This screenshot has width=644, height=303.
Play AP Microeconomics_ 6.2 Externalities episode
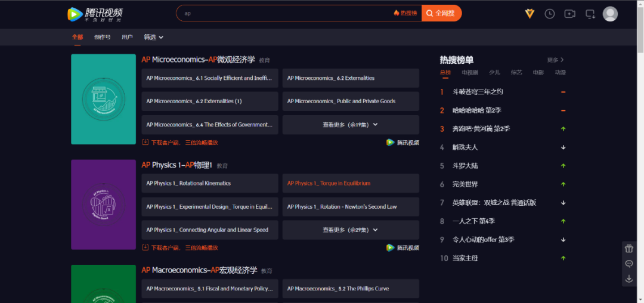(351, 78)
